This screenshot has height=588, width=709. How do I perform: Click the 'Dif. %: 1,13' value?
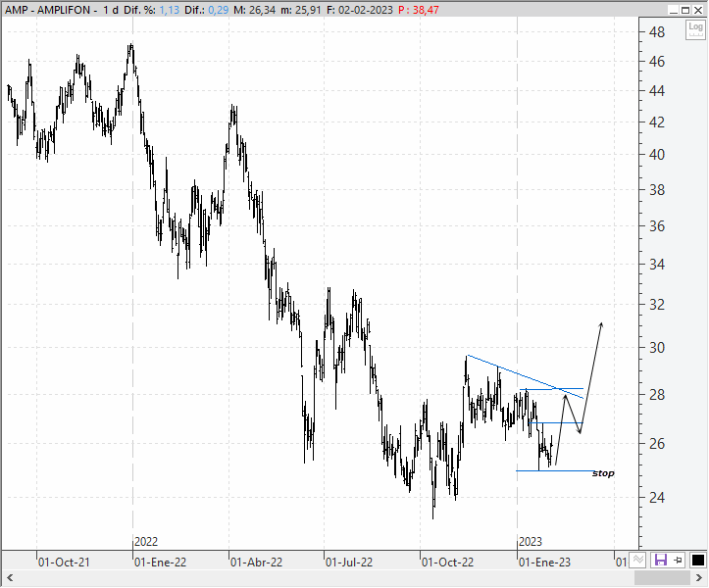[x=151, y=10]
